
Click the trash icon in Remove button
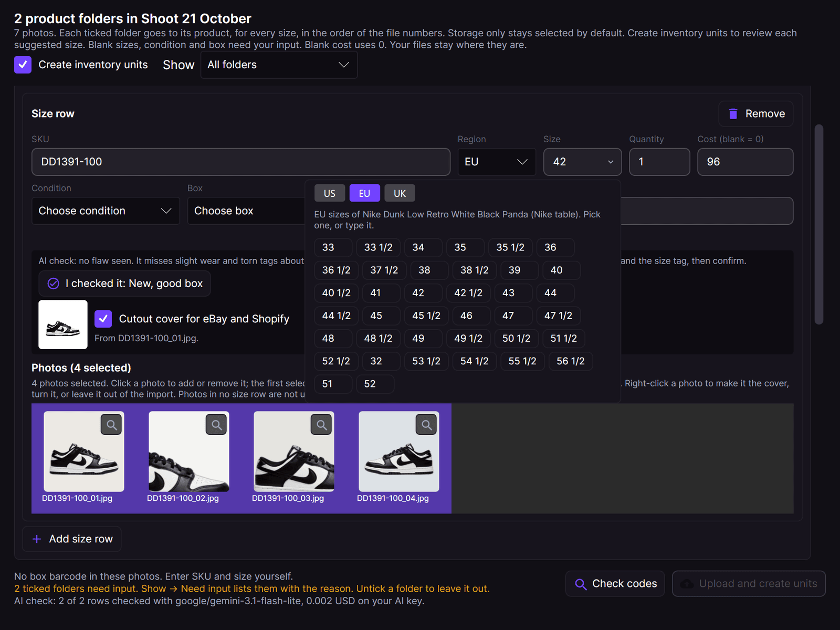tap(733, 114)
